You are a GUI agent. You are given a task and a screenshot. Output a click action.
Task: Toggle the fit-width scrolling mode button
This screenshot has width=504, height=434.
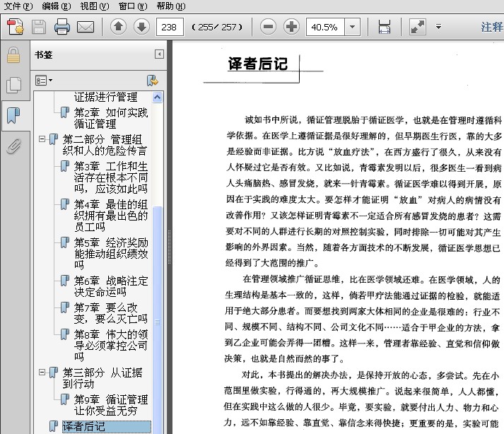(x=385, y=28)
